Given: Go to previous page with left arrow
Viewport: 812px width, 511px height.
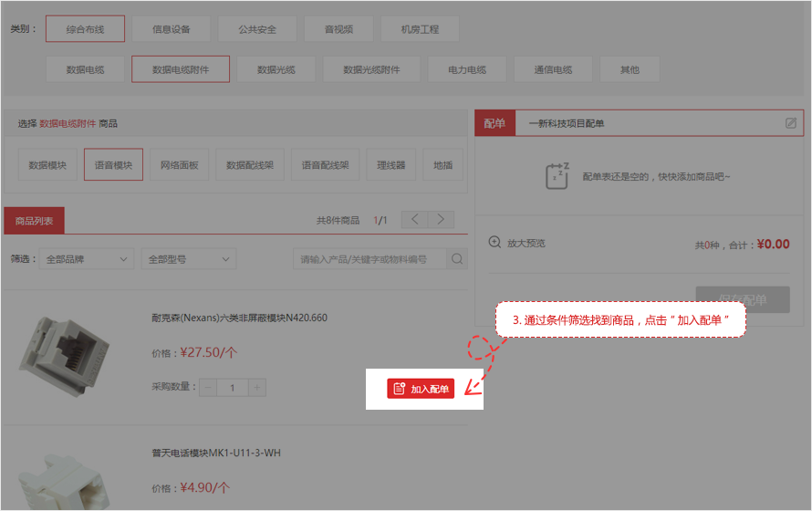Looking at the screenshot, I should coord(415,220).
